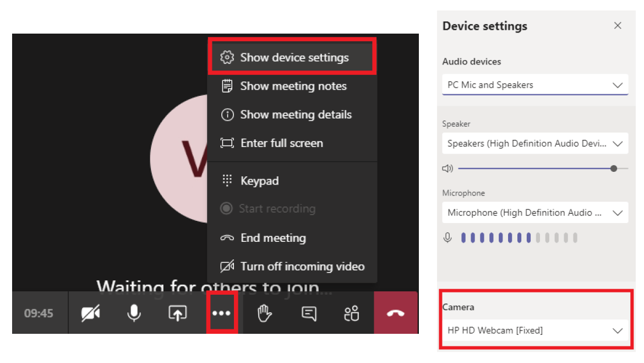Click the microphone level icon
Screen dimensions: 644x363
pos(447,237)
